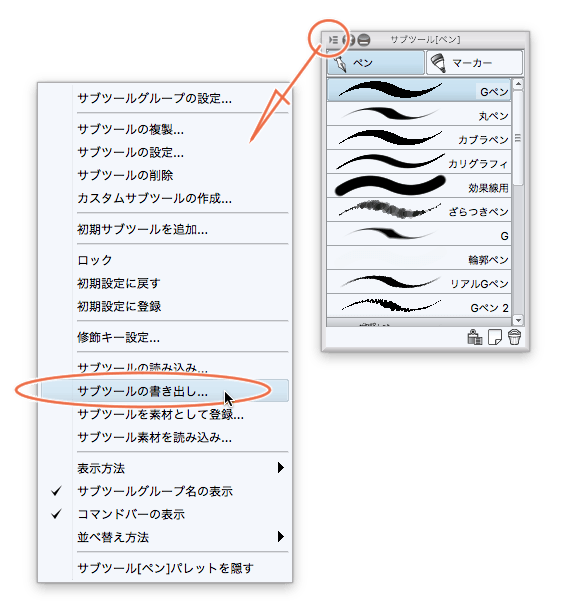Click the delete sub tool trash icon
This screenshot has width=564, height=612.
pos(514,337)
